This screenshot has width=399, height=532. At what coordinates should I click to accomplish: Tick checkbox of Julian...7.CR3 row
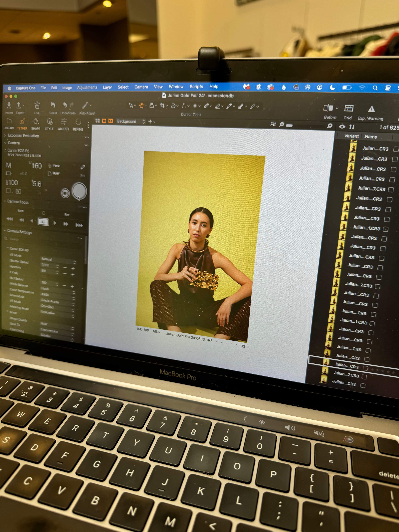click(391, 190)
